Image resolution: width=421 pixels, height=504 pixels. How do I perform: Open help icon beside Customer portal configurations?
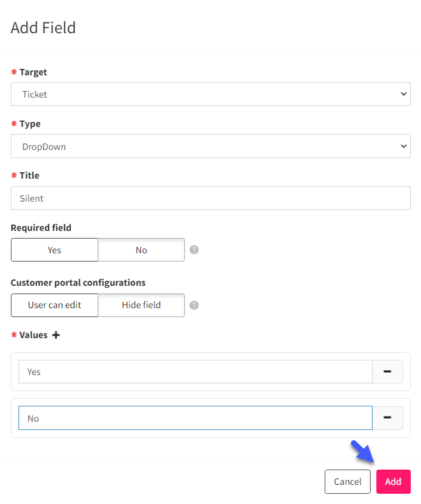click(x=194, y=305)
